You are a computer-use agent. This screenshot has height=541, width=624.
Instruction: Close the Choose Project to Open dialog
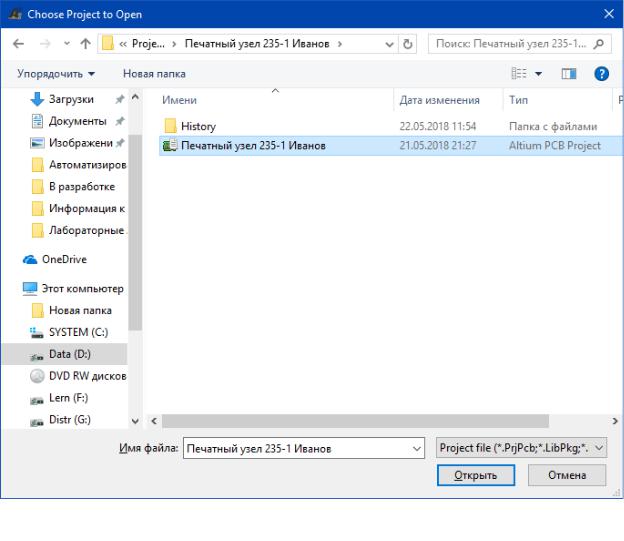[x=608, y=14]
